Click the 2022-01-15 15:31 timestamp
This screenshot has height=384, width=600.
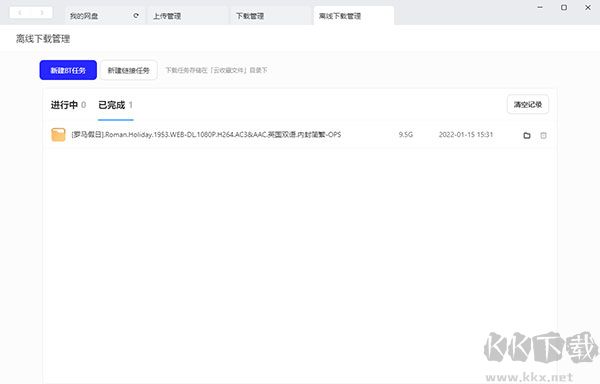coord(466,135)
